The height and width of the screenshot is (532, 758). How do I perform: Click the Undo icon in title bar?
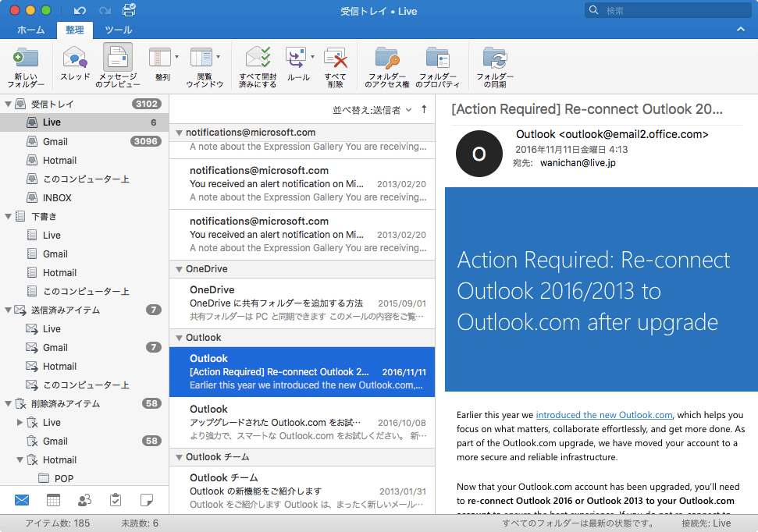click(80, 11)
